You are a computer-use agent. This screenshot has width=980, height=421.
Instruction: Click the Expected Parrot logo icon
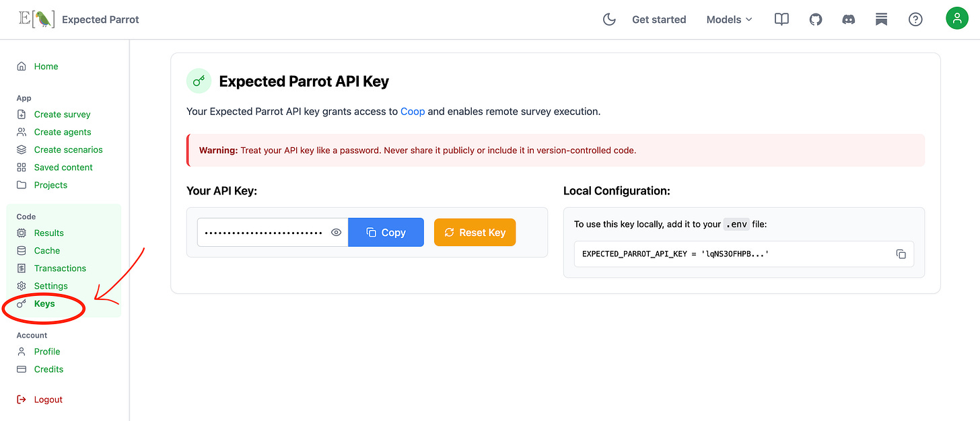(37, 19)
